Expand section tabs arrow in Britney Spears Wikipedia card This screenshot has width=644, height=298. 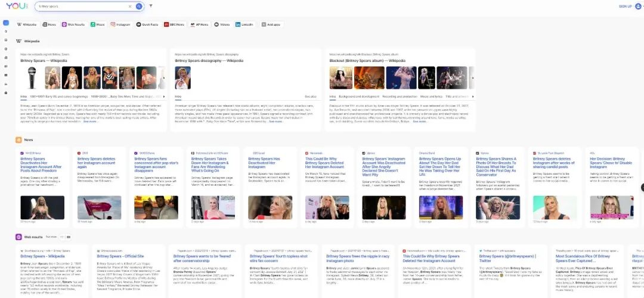[x=164, y=97]
